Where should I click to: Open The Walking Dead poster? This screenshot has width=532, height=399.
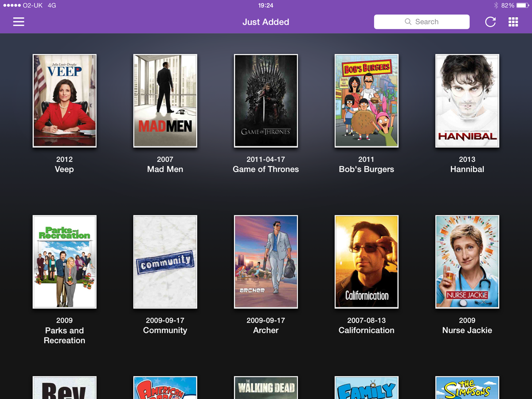click(266, 387)
